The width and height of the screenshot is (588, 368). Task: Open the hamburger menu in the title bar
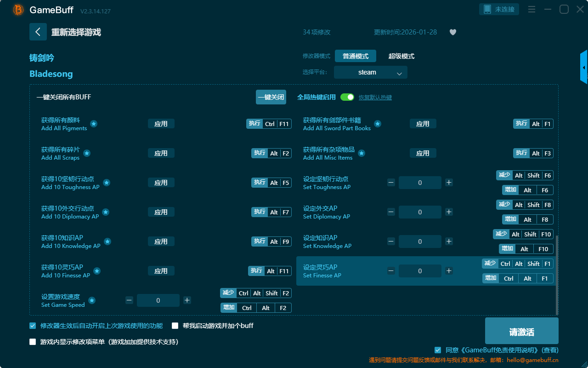pos(531,9)
